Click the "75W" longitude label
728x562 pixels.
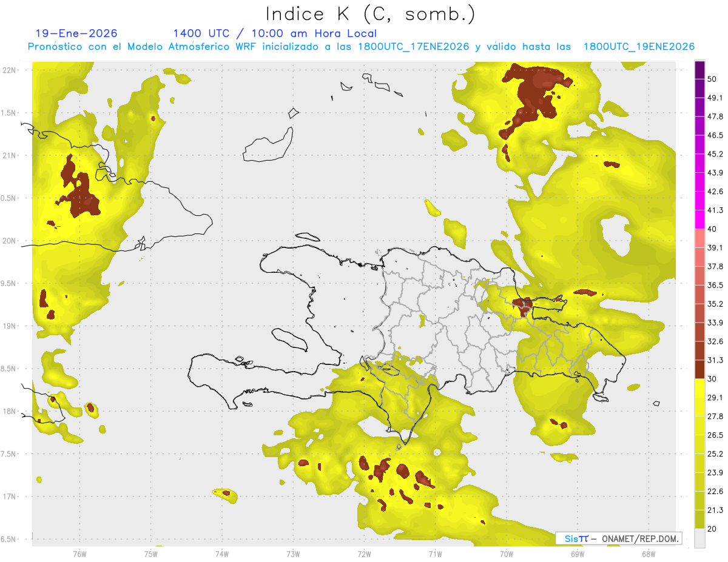pos(150,554)
